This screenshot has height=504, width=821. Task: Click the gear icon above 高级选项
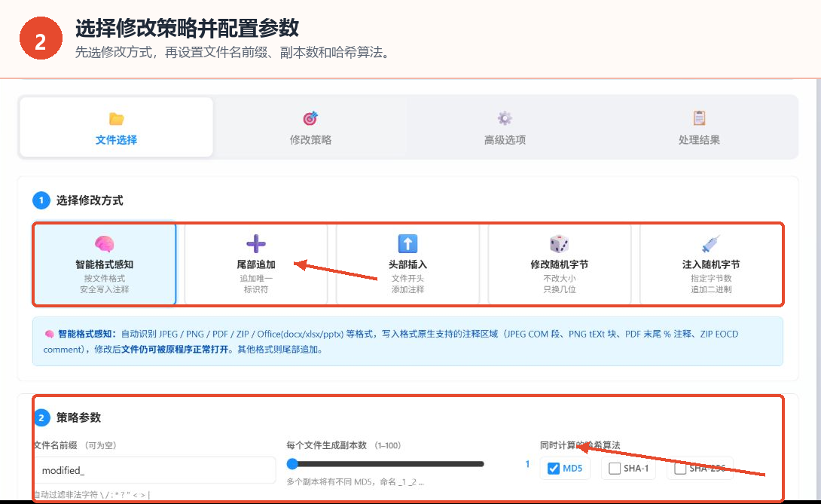(x=505, y=118)
